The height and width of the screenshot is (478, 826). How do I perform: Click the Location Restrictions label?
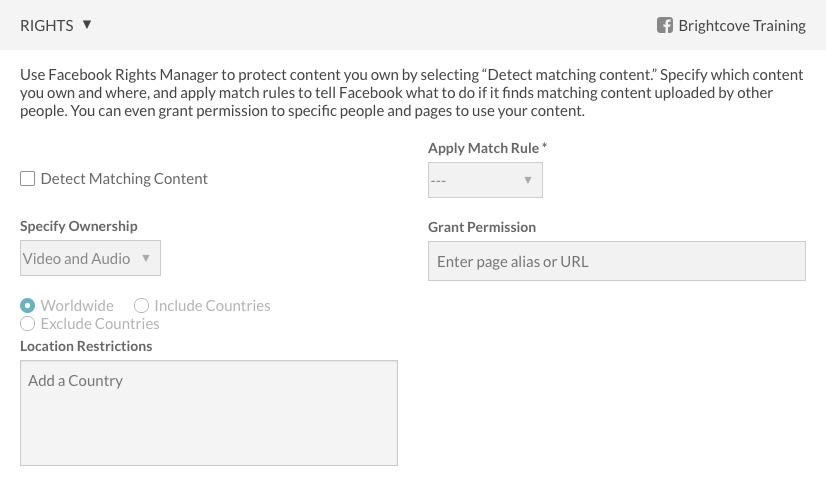click(x=86, y=346)
